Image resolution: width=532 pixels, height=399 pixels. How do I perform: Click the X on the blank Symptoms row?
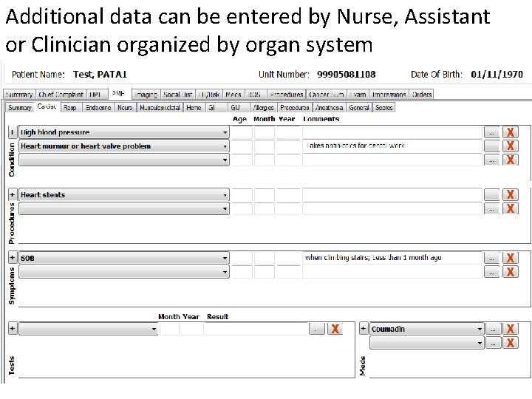point(511,272)
